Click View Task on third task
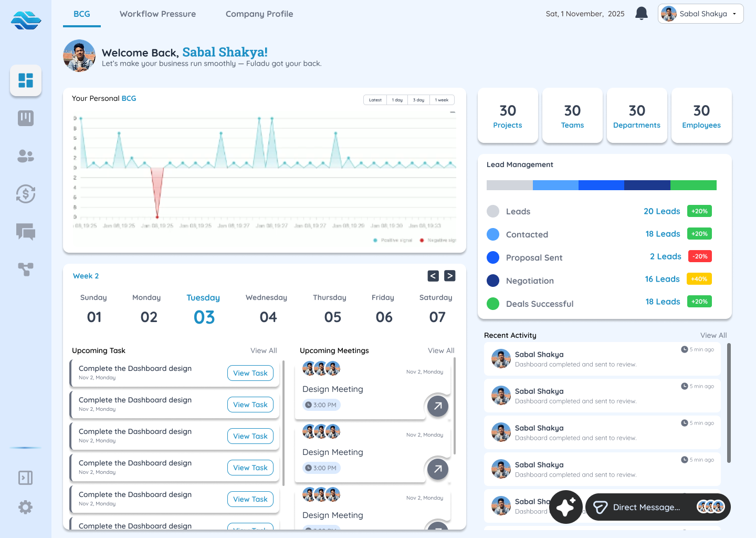 pos(250,436)
